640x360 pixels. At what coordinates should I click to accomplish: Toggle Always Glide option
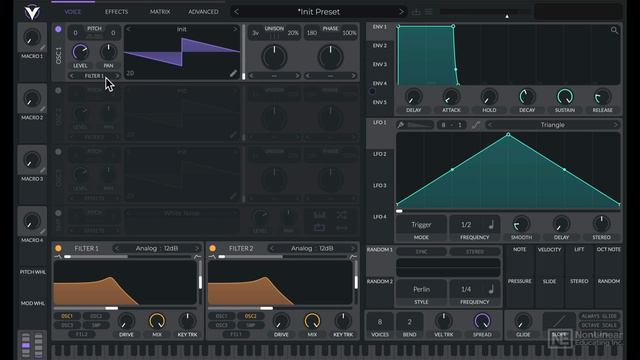point(599,316)
